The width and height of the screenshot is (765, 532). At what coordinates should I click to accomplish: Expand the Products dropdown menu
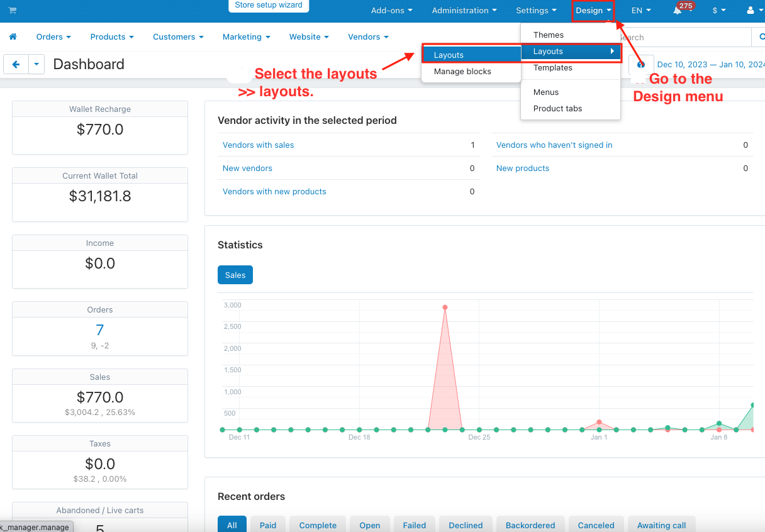coord(112,37)
